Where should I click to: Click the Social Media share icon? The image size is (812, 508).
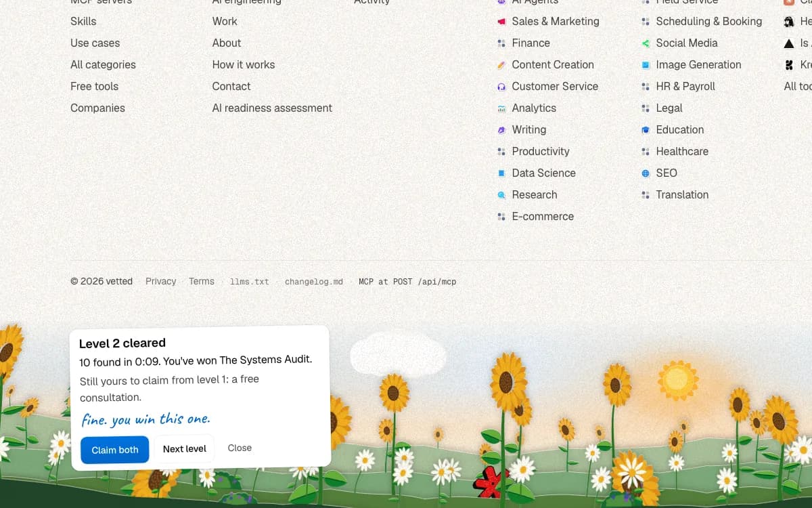coord(646,43)
